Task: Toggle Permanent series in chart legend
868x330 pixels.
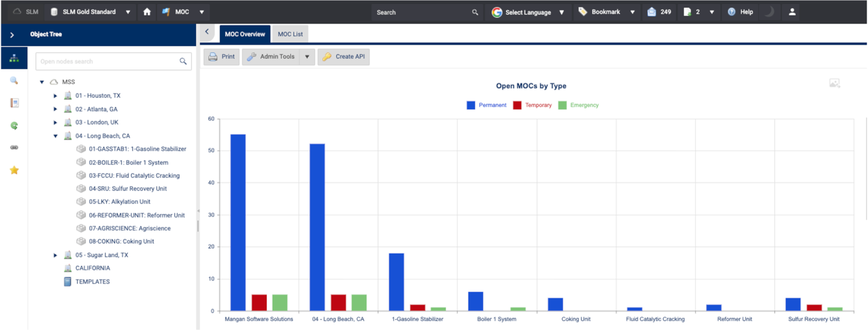Action: (x=487, y=105)
